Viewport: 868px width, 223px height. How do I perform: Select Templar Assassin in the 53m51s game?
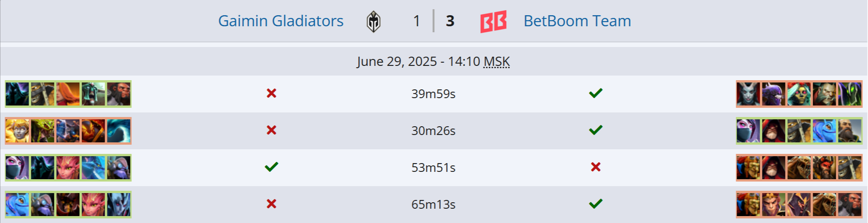pos(18,168)
